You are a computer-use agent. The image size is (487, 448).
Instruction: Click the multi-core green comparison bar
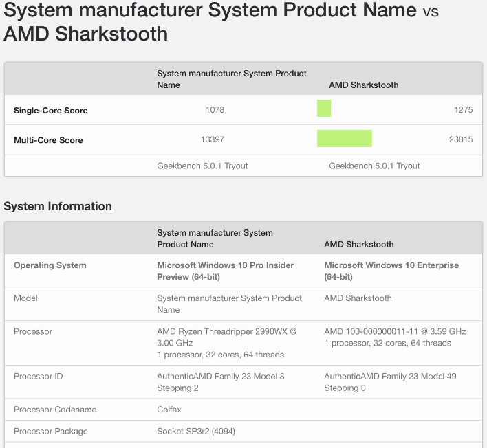click(344, 139)
